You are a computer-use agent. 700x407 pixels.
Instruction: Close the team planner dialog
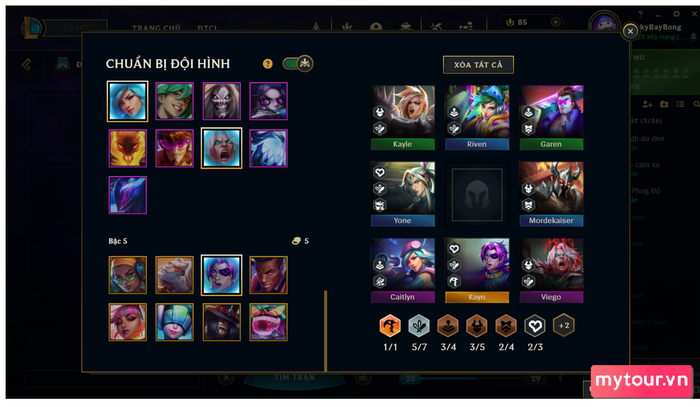pos(630,31)
